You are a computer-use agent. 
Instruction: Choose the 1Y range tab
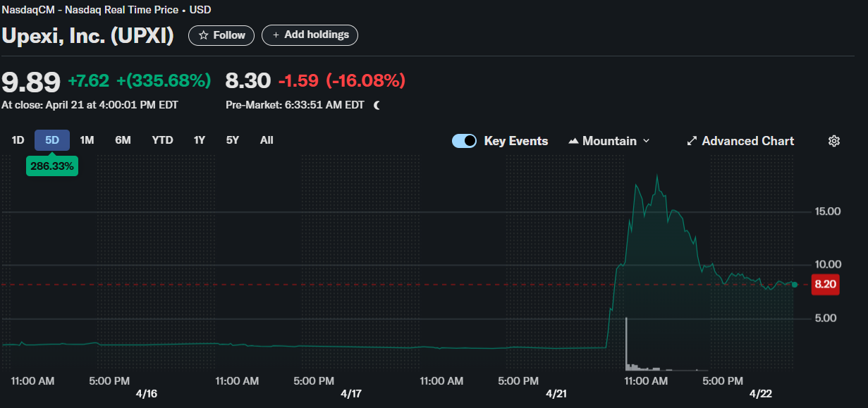(200, 140)
